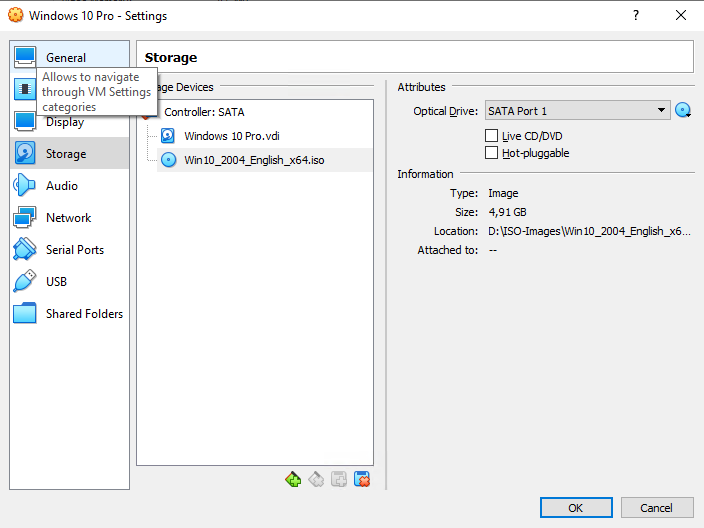The height and width of the screenshot is (528, 704).
Task: Open Serial Ports settings
Action: [x=70, y=249]
